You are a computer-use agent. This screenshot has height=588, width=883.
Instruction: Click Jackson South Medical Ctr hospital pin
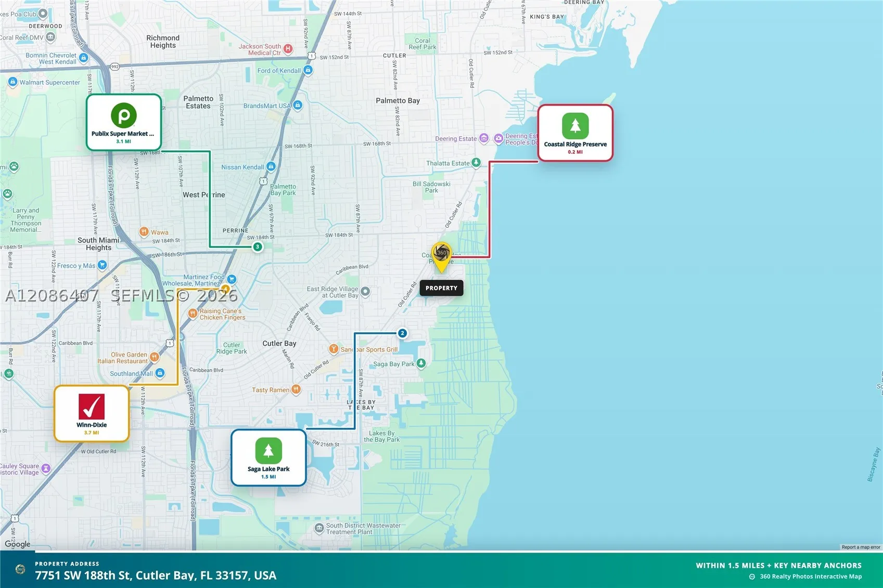288,49
